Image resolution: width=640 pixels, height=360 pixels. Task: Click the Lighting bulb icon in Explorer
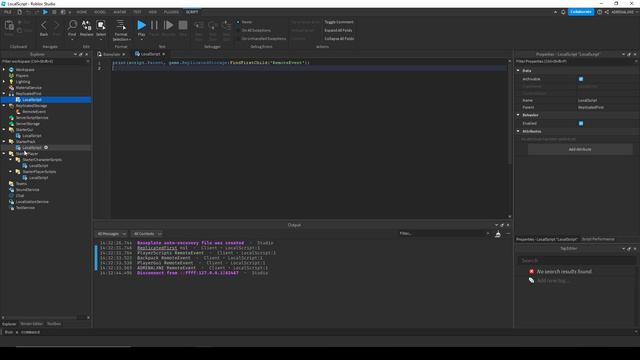[x=11, y=82]
